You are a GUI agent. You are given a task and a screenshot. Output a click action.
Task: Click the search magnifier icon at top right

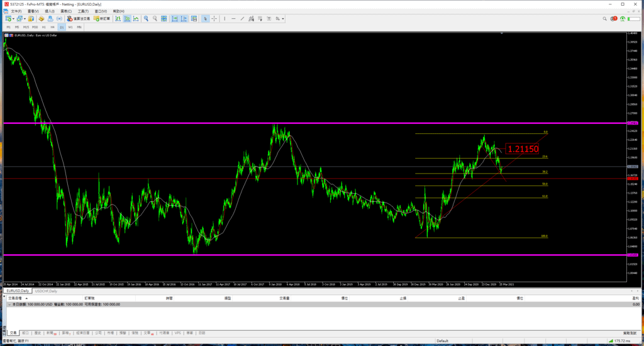pyautogui.click(x=604, y=18)
